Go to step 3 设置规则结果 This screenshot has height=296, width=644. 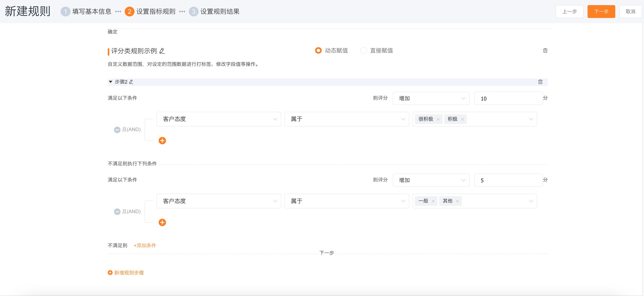coord(214,12)
